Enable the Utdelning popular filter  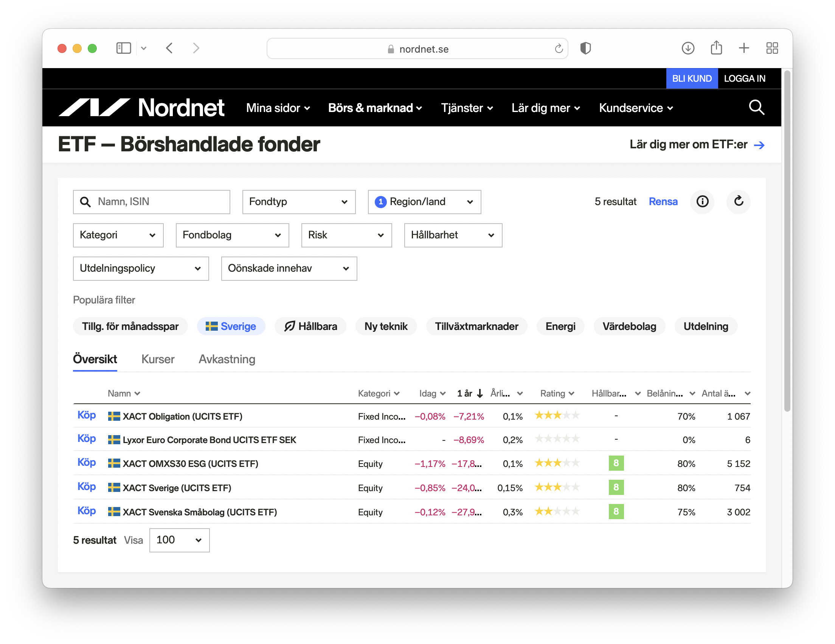(705, 326)
